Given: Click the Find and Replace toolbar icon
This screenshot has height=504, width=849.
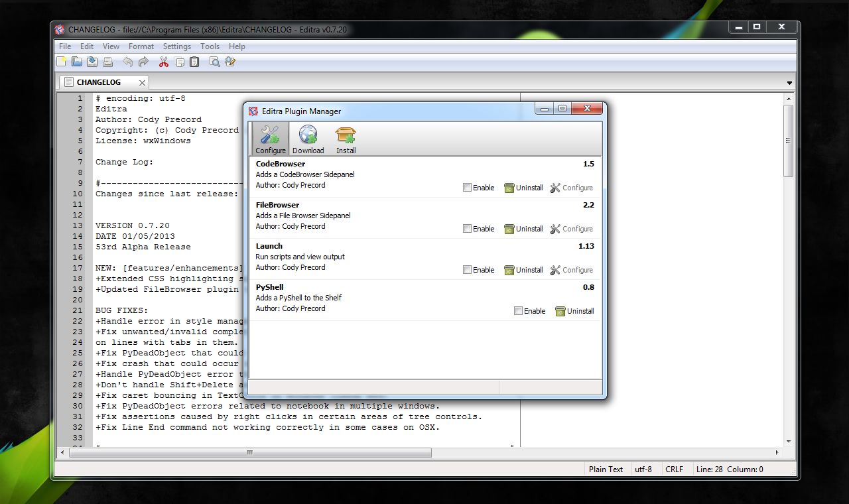Looking at the screenshot, I should coord(230,62).
